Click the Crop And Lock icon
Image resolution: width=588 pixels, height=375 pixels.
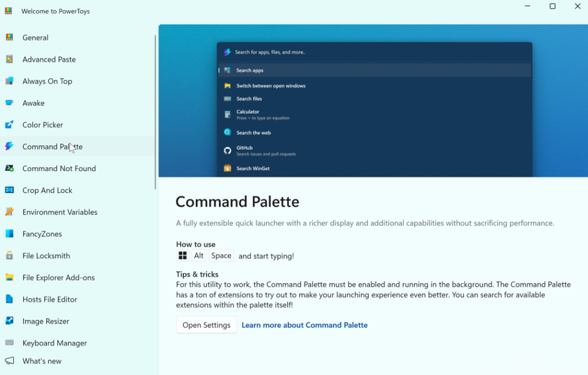pyautogui.click(x=9, y=190)
